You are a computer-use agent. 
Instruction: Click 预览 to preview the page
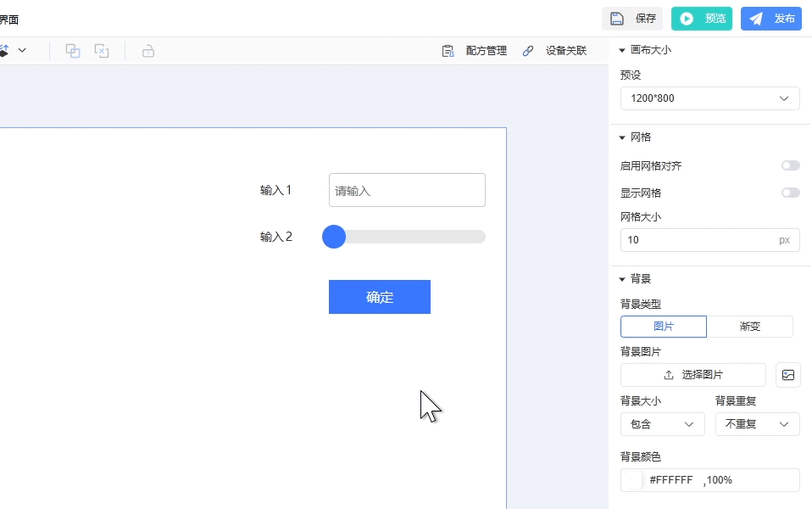[702, 19]
